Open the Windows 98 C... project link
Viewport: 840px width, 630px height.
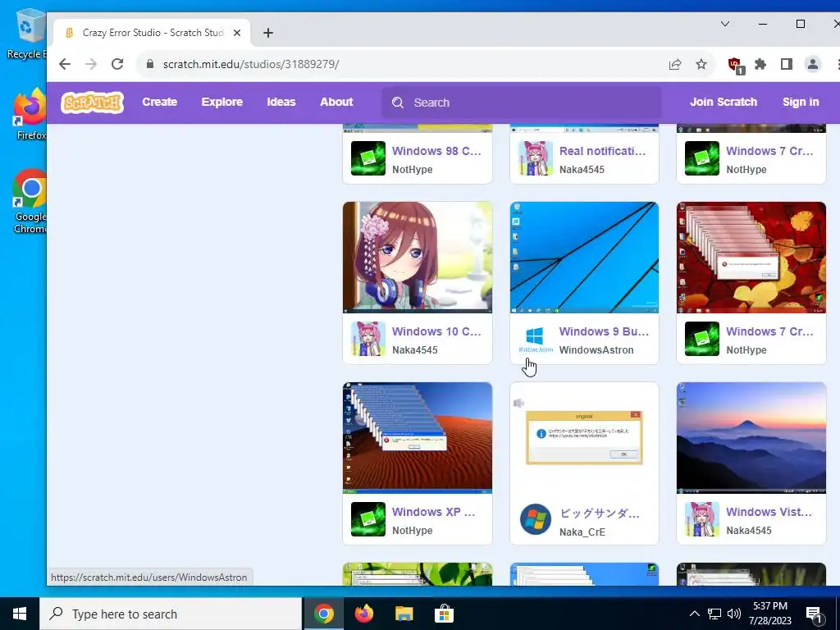pyautogui.click(x=436, y=151)
